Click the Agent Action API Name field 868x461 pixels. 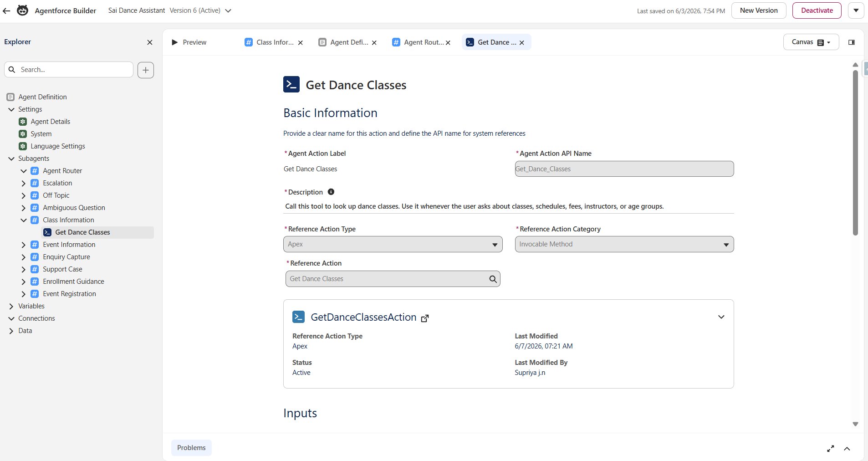[624, 169]
